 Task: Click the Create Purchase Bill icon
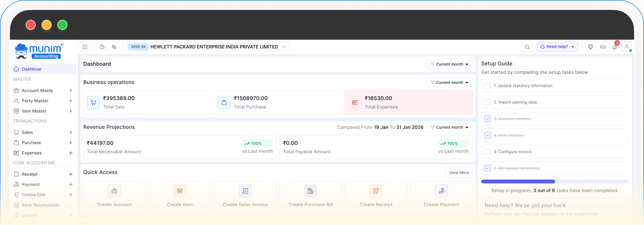point(311,191)
